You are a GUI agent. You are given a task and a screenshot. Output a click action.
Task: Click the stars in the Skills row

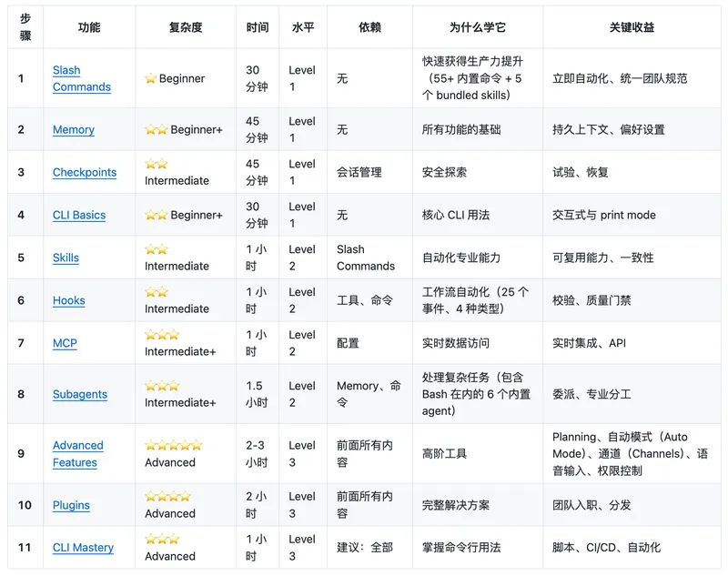click(x=156, y=248)
